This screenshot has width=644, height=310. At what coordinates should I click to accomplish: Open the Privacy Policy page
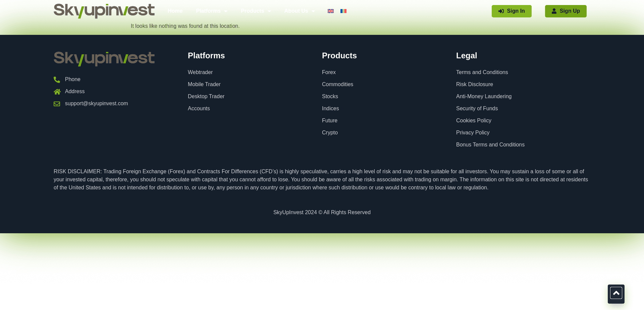473,133
